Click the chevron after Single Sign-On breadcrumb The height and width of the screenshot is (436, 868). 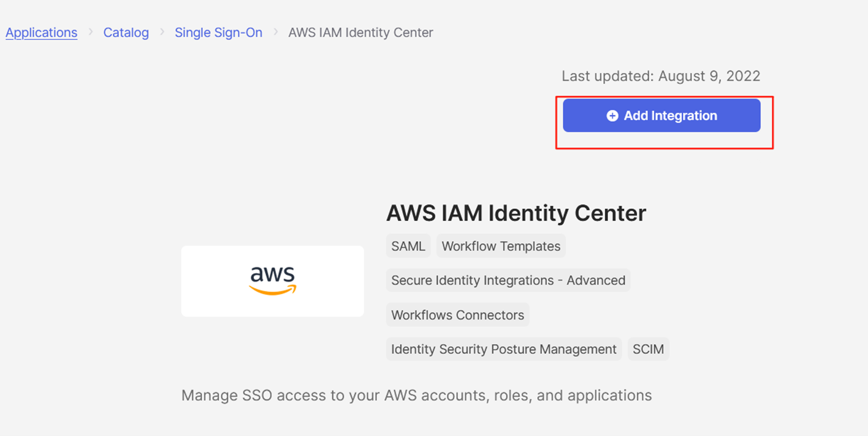pyautogui.click(x=276, y=32)
